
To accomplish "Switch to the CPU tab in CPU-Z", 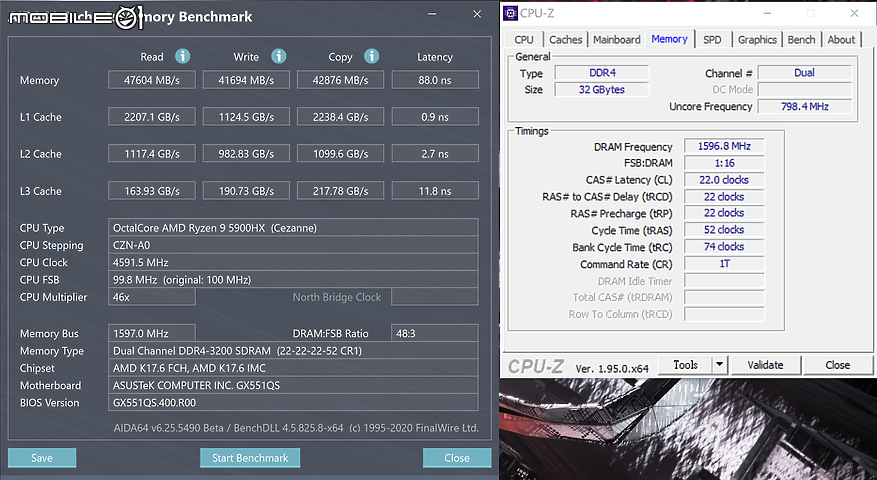I will [524, 40].
